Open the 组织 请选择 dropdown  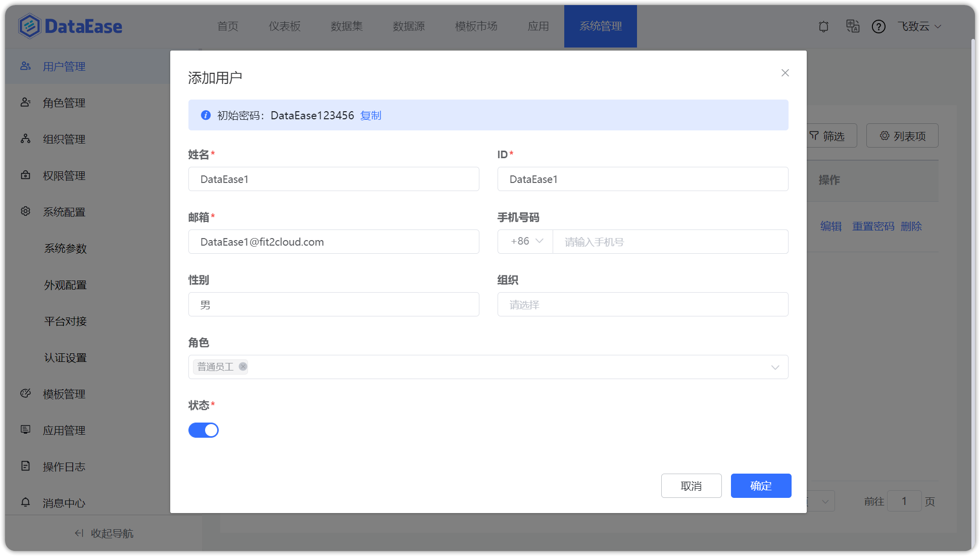(x=643, y=304)
